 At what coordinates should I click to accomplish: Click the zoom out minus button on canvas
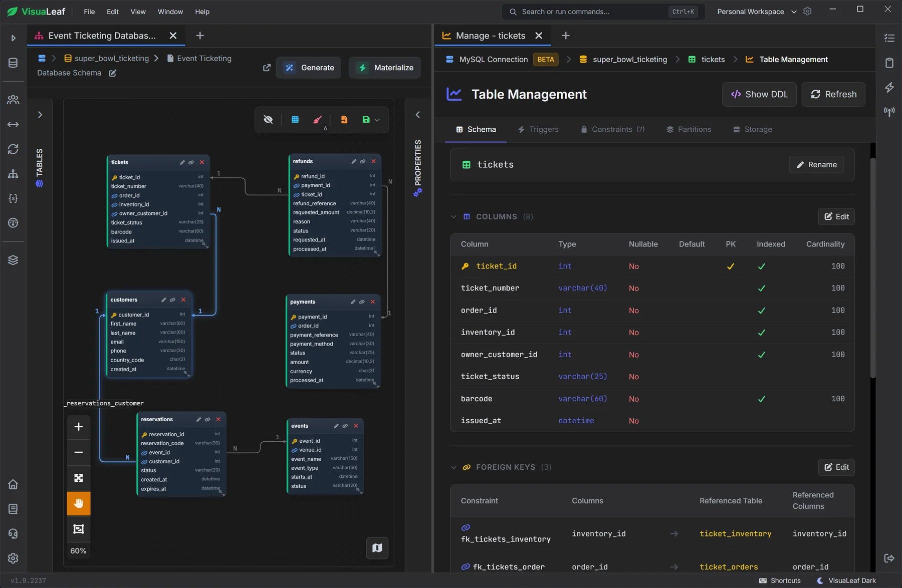(79, 452)
